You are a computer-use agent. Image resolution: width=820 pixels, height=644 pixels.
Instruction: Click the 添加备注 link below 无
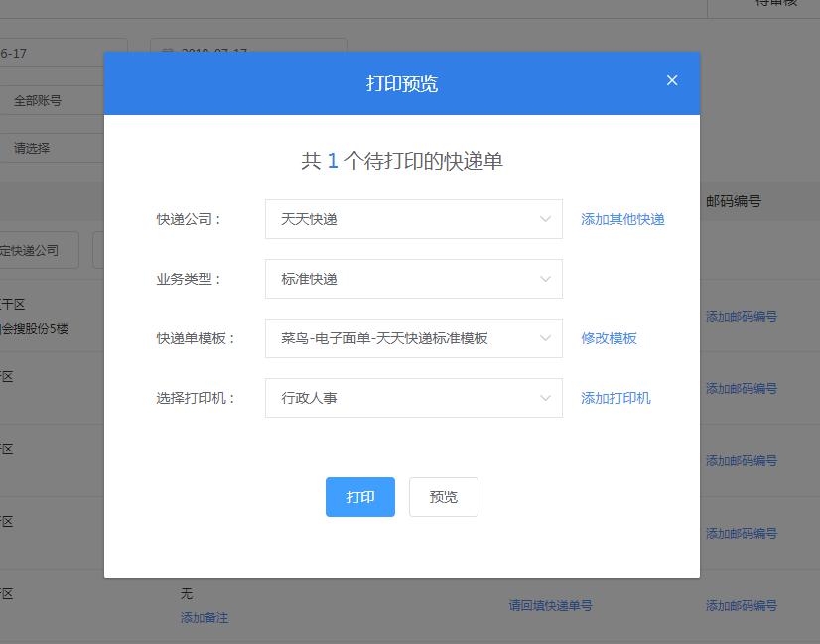tap(205, 617)
